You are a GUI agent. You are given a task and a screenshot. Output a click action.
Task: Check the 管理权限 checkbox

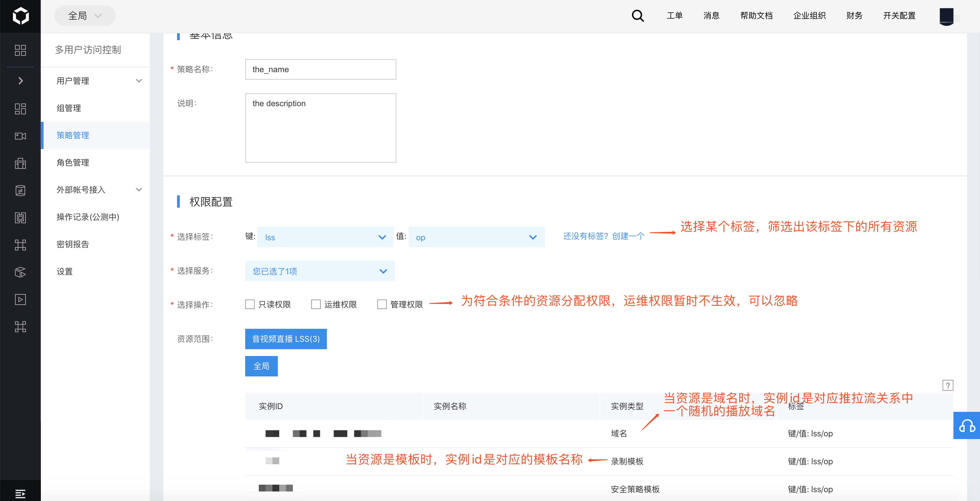coord(382,305)
